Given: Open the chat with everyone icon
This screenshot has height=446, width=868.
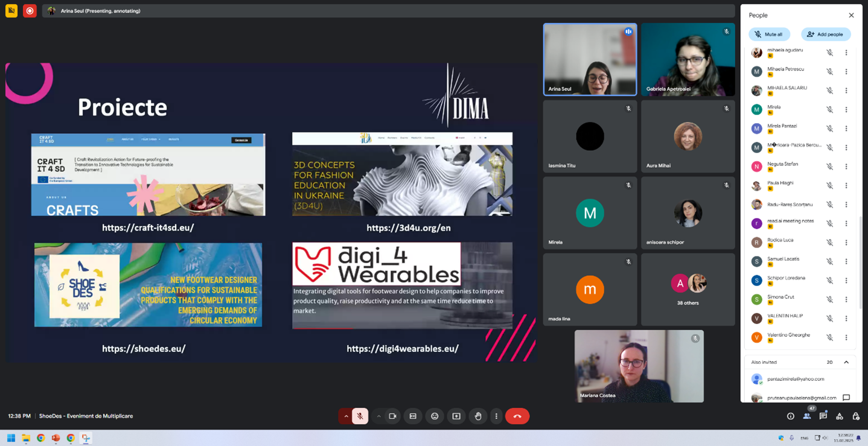Looking at the screenshot, I should (823, 416).
